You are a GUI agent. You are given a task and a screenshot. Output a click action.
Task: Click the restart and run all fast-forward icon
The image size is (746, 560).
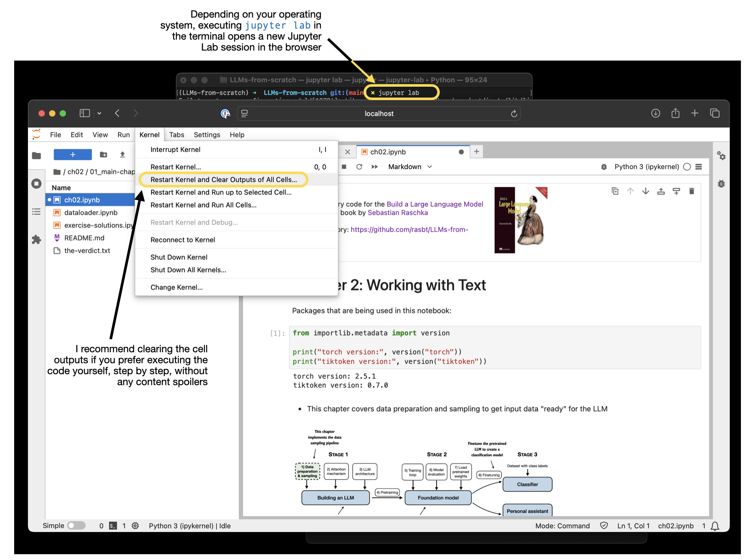coord(375,166)
